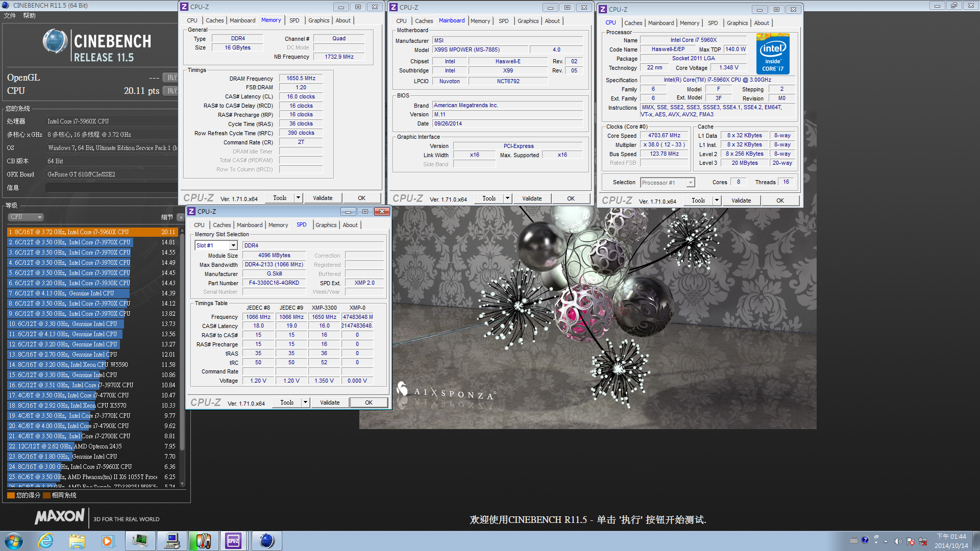The width and height of the screenshot is (980, 551).
Task: Open the Cinebench first menu (文件)
Action: tap(10, 16)
